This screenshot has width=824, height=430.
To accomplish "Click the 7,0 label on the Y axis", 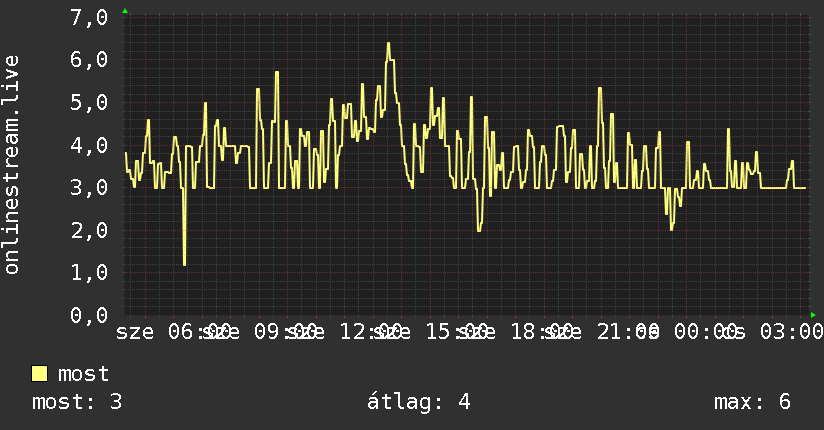I will point(89,17).
